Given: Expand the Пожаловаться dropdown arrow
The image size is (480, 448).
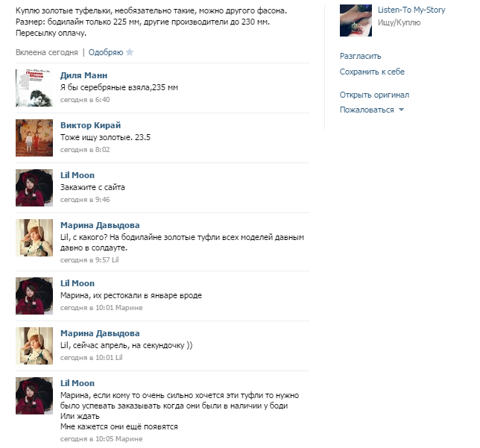Looking at the screenshot, I should (x=401, y=110).
